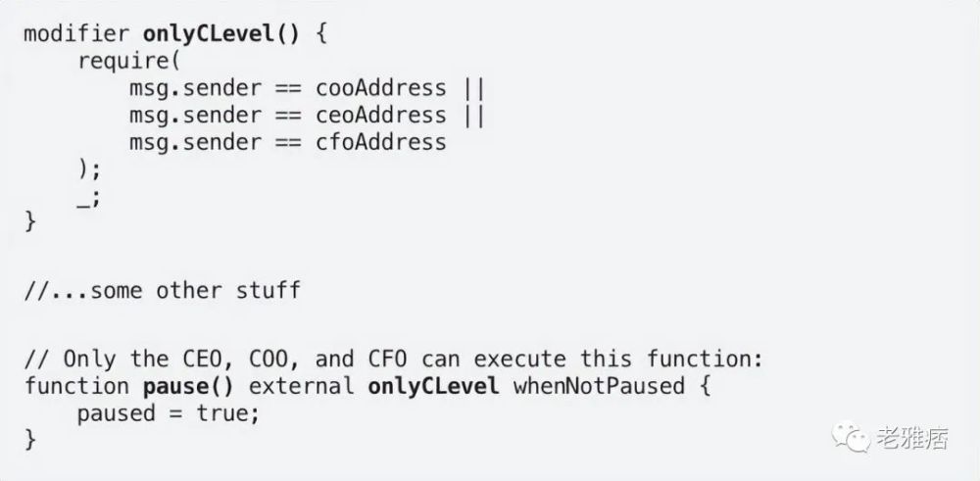Viewport: 980px width, 481px height.
Task: Click the || operator after ceoAddress
Action: pos(475,117)
